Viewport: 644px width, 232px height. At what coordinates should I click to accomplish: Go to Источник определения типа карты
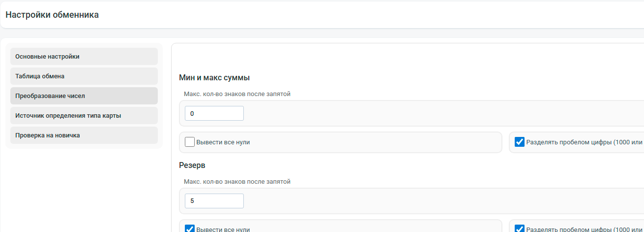tap(84, 115)
